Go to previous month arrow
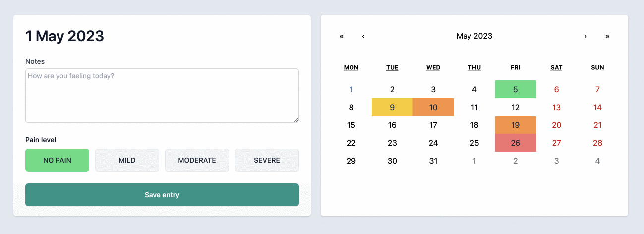644x234 pixels. pos(363,36)
